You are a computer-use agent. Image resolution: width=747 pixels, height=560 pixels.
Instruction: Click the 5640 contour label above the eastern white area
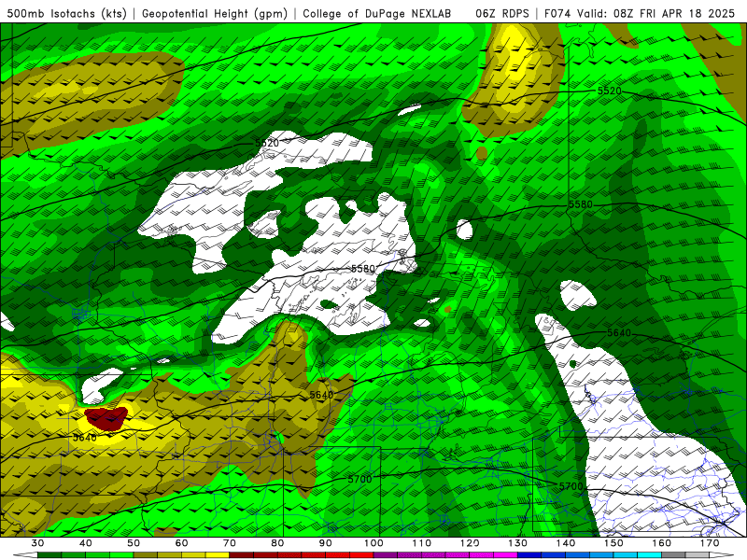click(x=619, y=332)
